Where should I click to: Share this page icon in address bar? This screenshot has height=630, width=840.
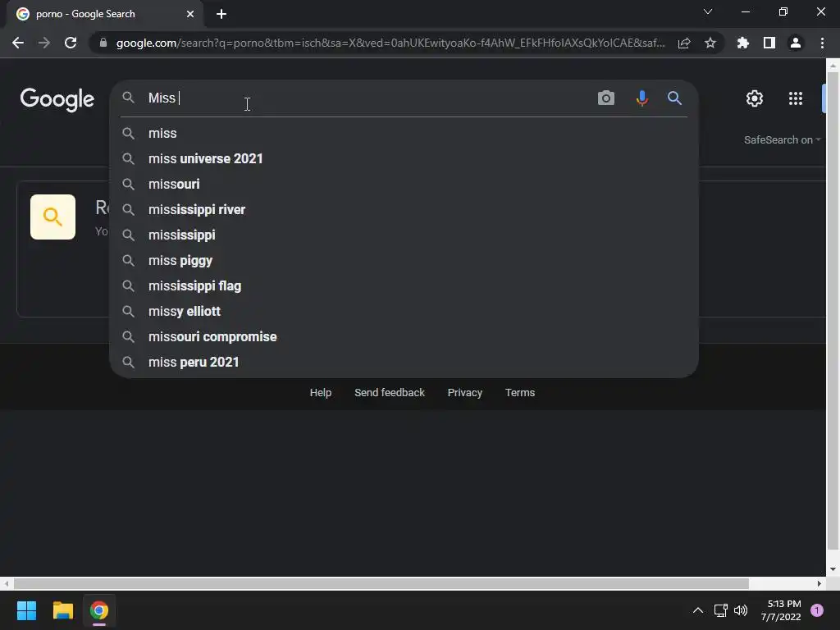[x=684, y=43]
